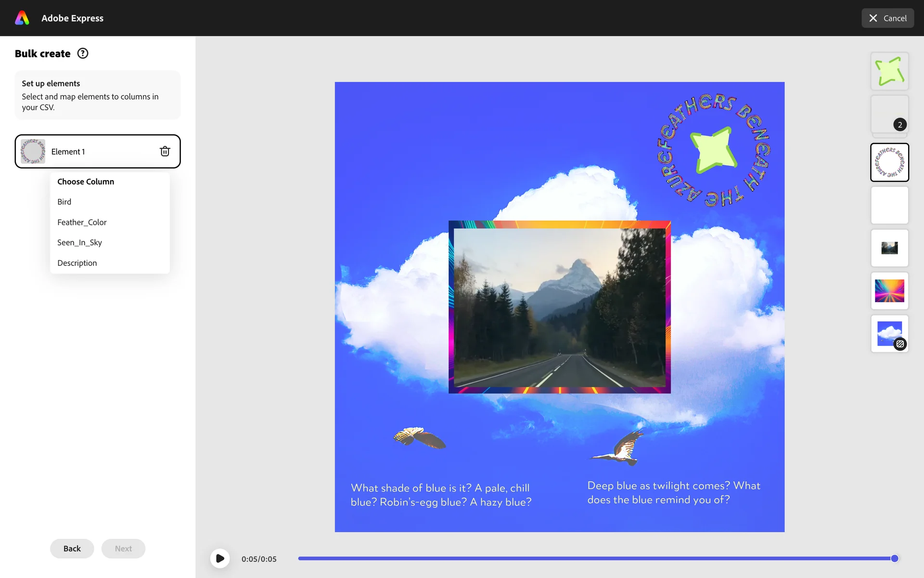The height and width of the screenshot is (578, 924).
Task: Click the playback timeline slider handle
Action: point(894,558)
